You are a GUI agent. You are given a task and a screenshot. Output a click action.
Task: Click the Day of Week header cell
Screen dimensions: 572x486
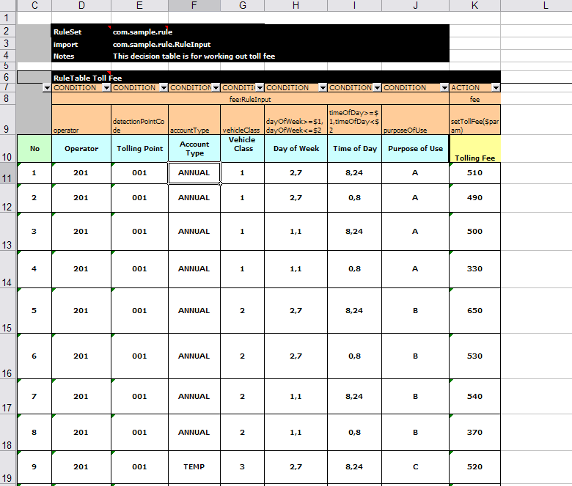(296, 148)
